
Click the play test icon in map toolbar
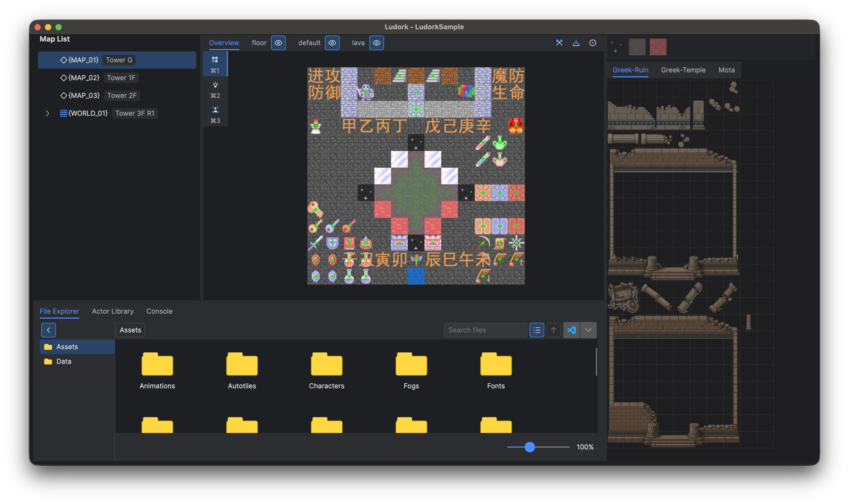592,43
